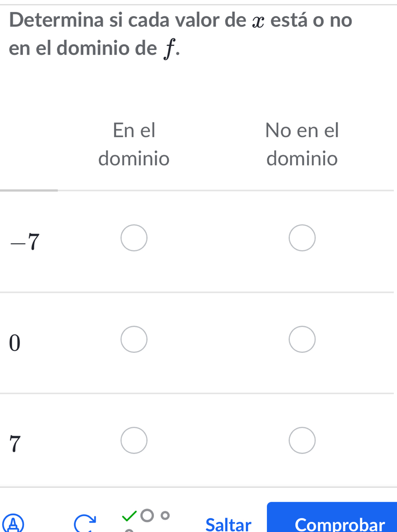Click the Saltar link to skip
Image resolution: width=397 pixels, height=532 pixels.
pyautogui.click(x=228, y=525)
